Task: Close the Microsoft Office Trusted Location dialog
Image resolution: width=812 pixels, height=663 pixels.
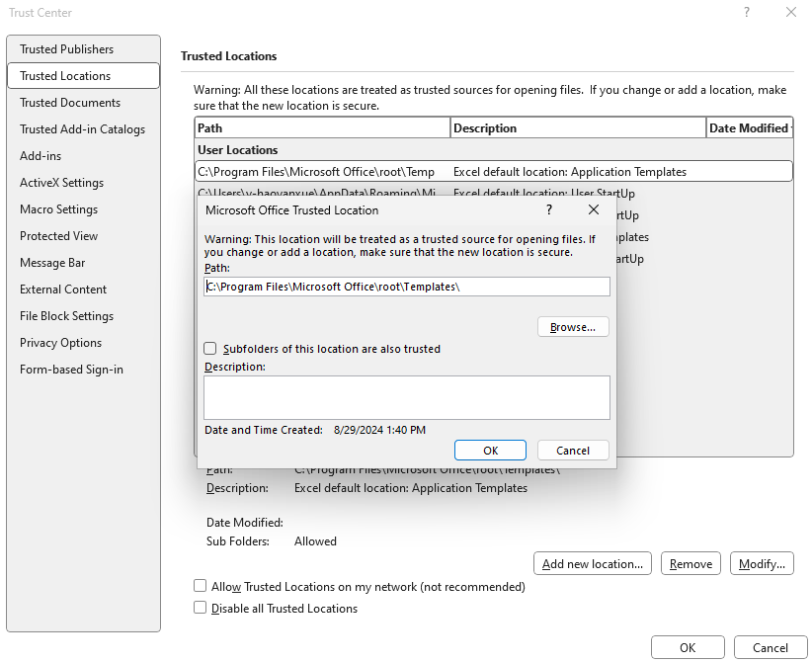Action: 594,209
